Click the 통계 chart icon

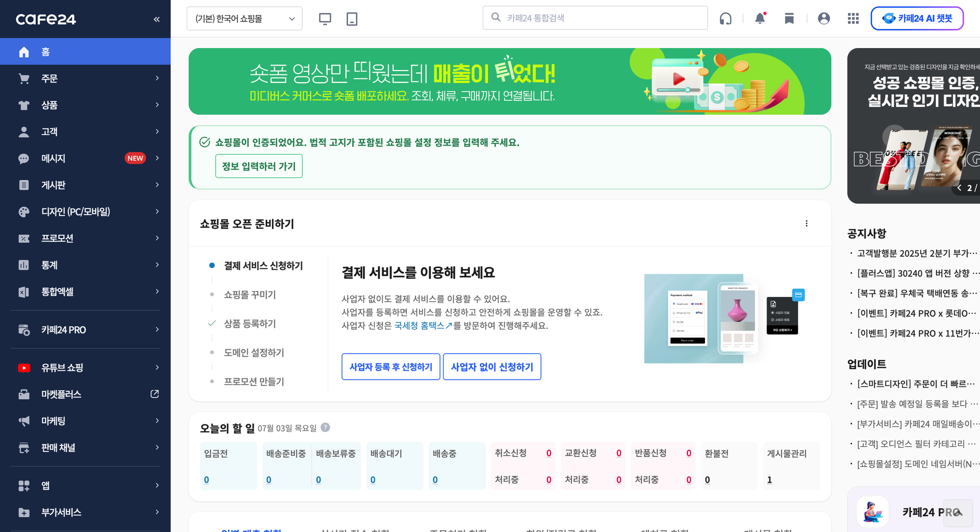point(24,265)
